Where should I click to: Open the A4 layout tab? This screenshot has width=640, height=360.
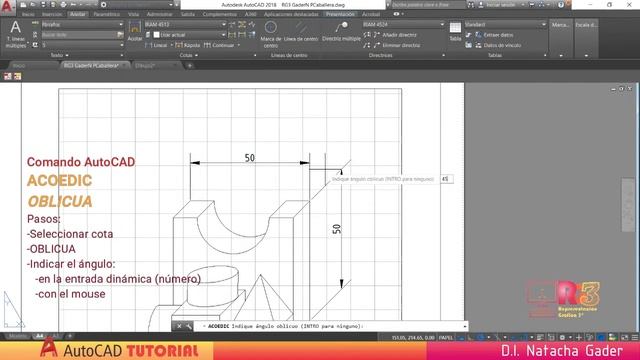pyautogui.click(x=39, y=336)
